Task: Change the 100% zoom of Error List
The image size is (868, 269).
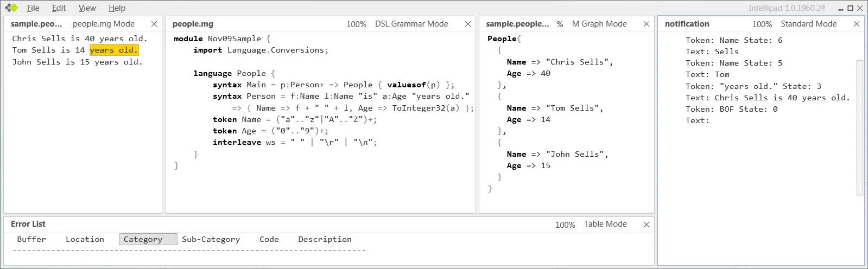Action: pyautogui.click(x=565, y=225)
